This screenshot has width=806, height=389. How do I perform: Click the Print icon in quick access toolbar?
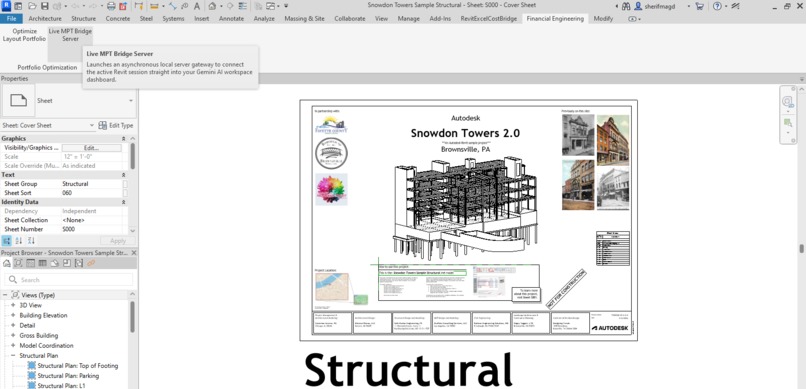[x=112, y=6]
